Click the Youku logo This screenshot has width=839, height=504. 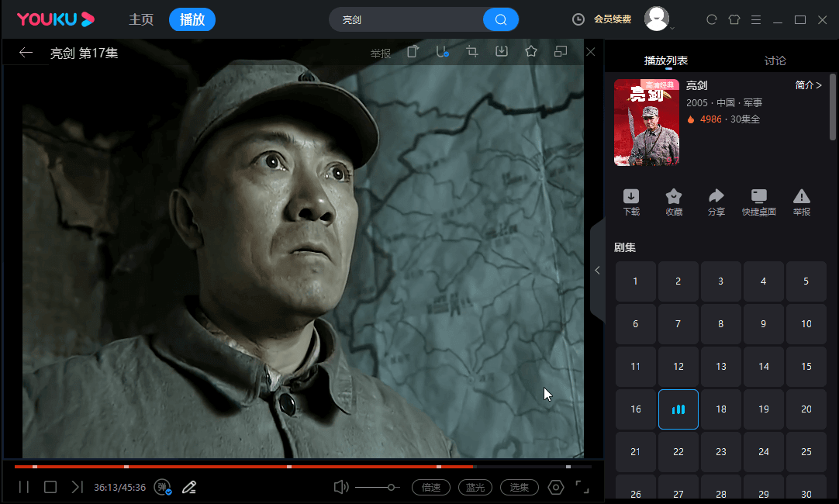coord(56,19)
